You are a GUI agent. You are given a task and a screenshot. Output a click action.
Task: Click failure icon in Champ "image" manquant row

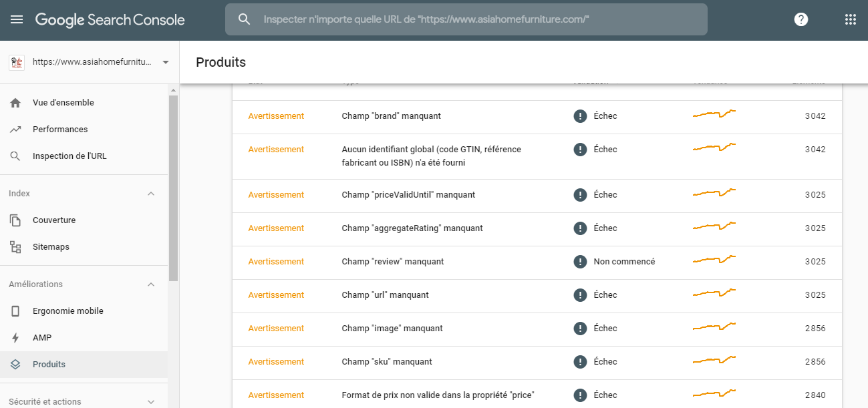[x=580, y=329]
